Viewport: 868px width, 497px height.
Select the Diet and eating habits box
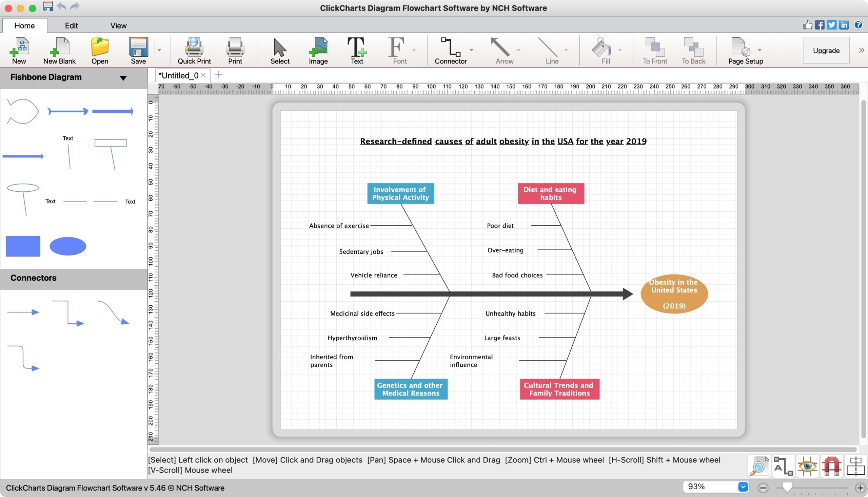(x=551, y=194)
